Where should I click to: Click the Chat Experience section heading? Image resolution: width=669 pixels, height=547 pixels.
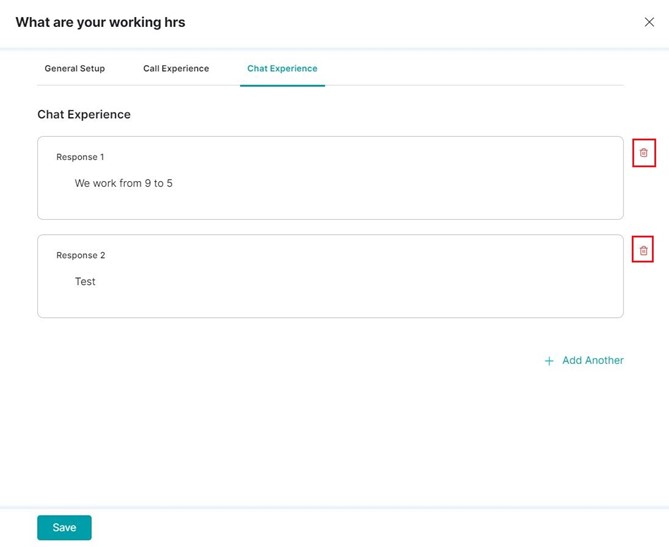[x=84, y=114]
